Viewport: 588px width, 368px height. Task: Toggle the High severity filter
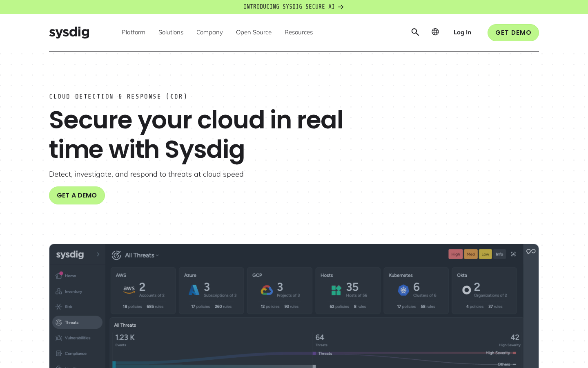tap(456, 254)
